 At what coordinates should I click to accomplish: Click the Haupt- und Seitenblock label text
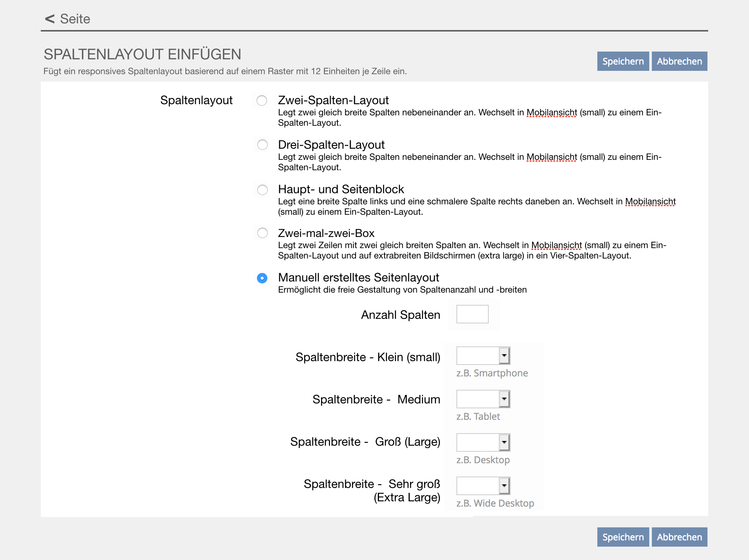click(x=341, y=189)
